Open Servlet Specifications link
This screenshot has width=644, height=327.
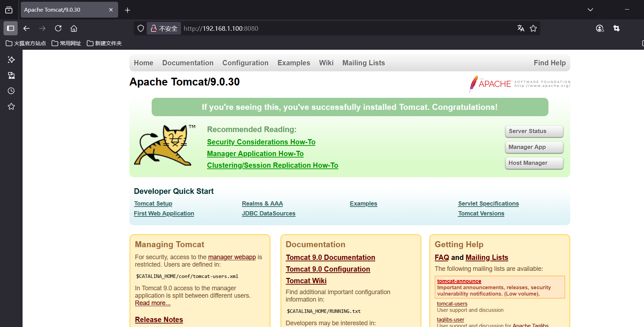[x=488, y=203]
